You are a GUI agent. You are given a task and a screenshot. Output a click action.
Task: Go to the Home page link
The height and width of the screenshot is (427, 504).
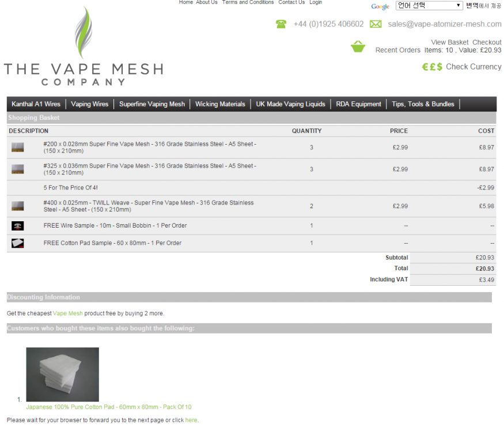point(186,2)
